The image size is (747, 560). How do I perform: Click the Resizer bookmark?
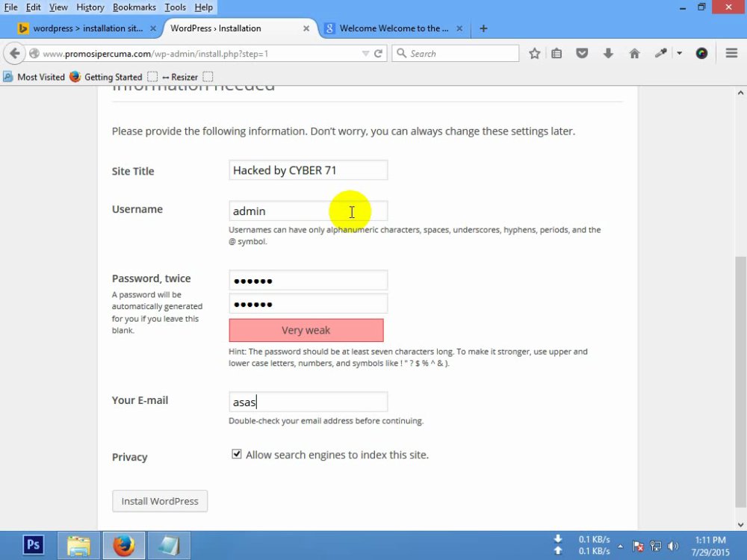coord(179,77)
